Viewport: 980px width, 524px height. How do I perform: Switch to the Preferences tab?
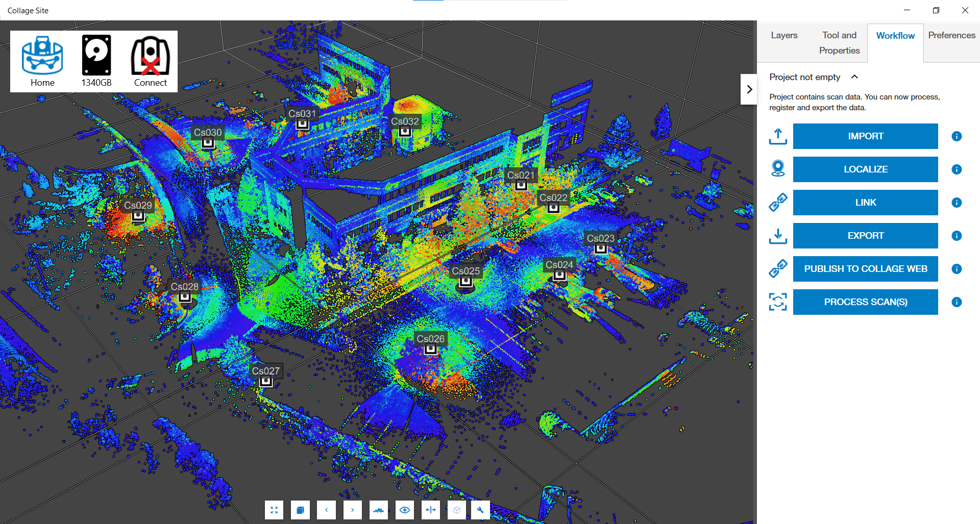coord(951,35)
